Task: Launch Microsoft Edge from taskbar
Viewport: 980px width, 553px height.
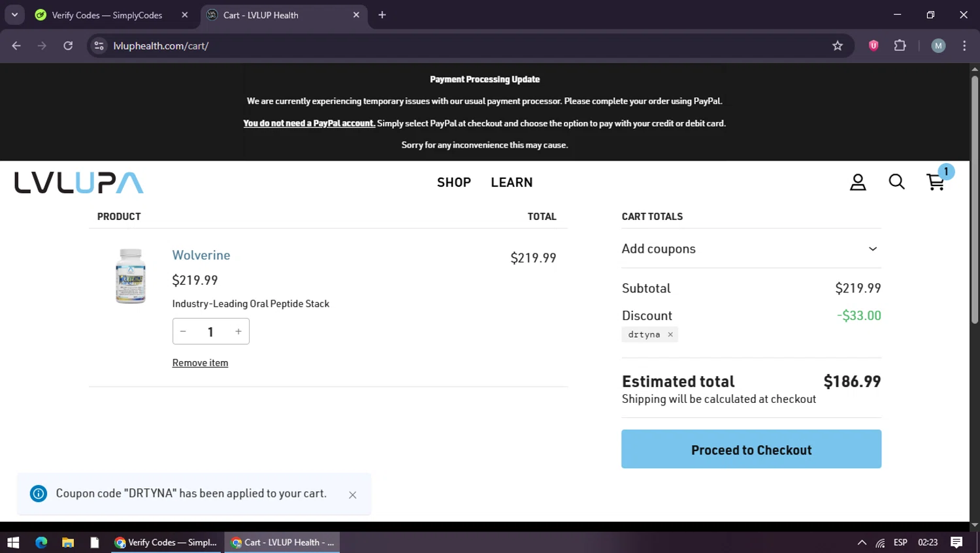Action: (x=41, y=543)
